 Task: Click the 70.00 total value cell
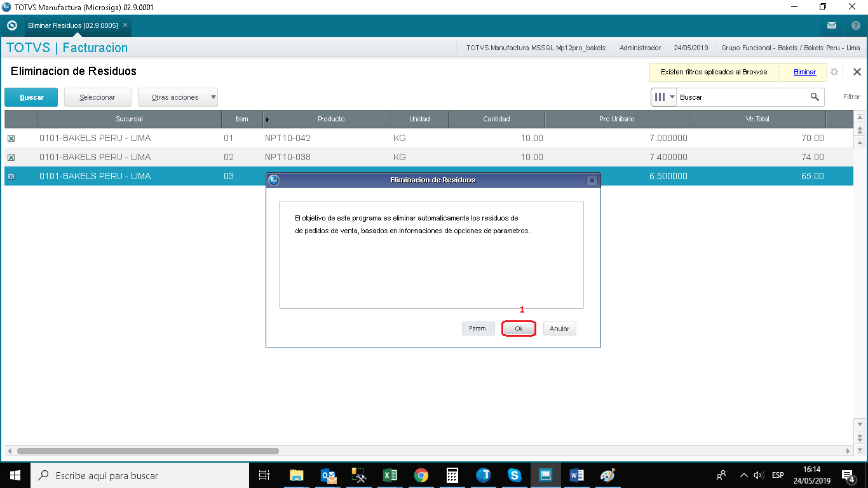coord(757,138)
